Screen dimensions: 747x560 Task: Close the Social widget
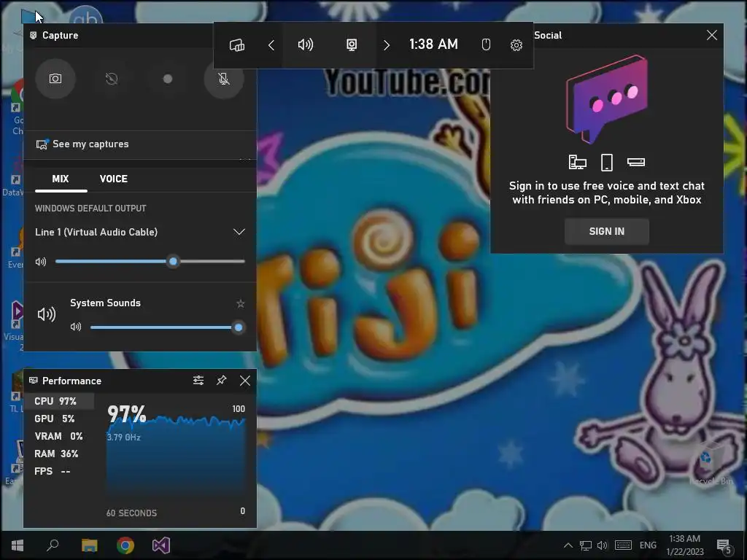(x=712, y=35)
